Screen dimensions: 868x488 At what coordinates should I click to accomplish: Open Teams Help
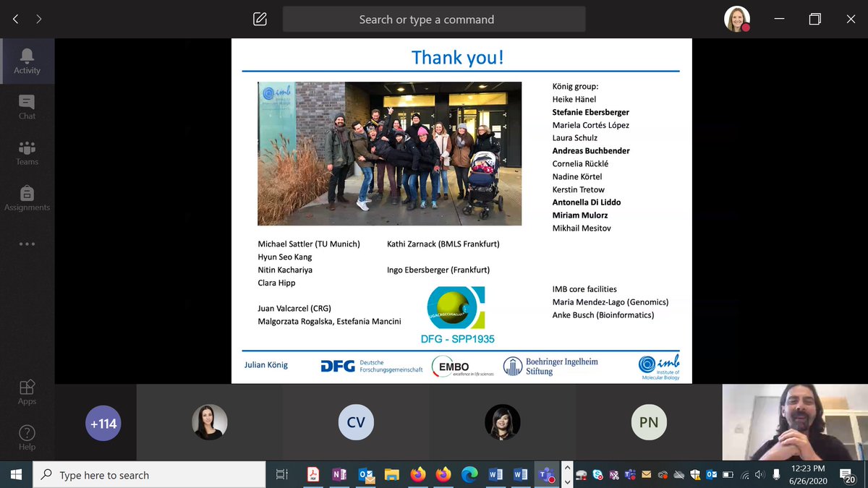coord(27,437)
